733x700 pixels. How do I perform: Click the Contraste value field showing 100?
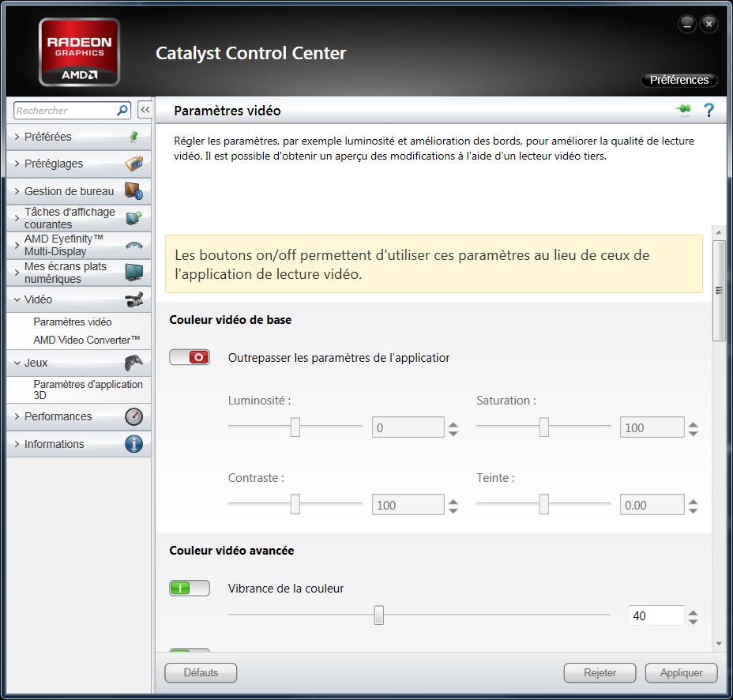point(408,505)
